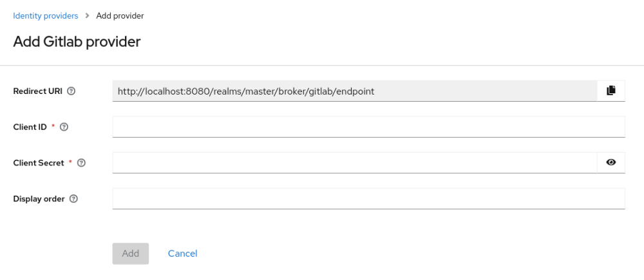
Task: Reveal the Client Secret with eye icon
Action: click(x=611, y=163)
